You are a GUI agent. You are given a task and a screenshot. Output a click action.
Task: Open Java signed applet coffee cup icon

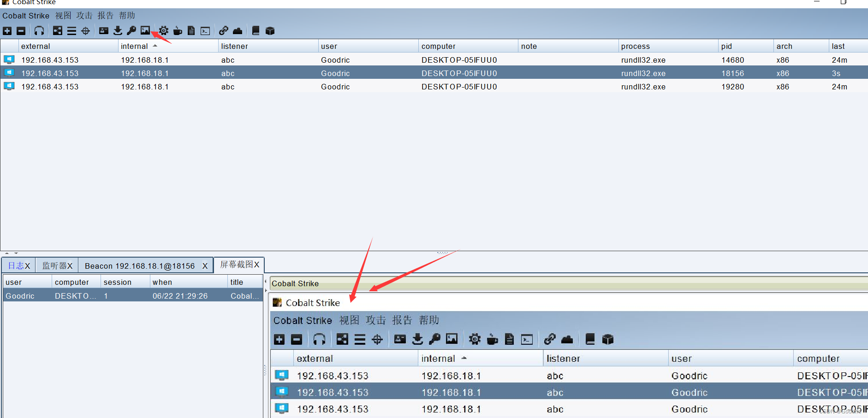178,31
